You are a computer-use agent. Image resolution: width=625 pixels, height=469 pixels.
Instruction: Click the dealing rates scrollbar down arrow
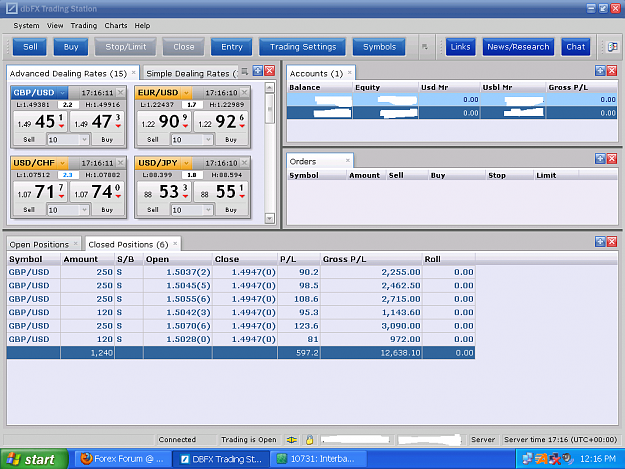pos(269,218)
